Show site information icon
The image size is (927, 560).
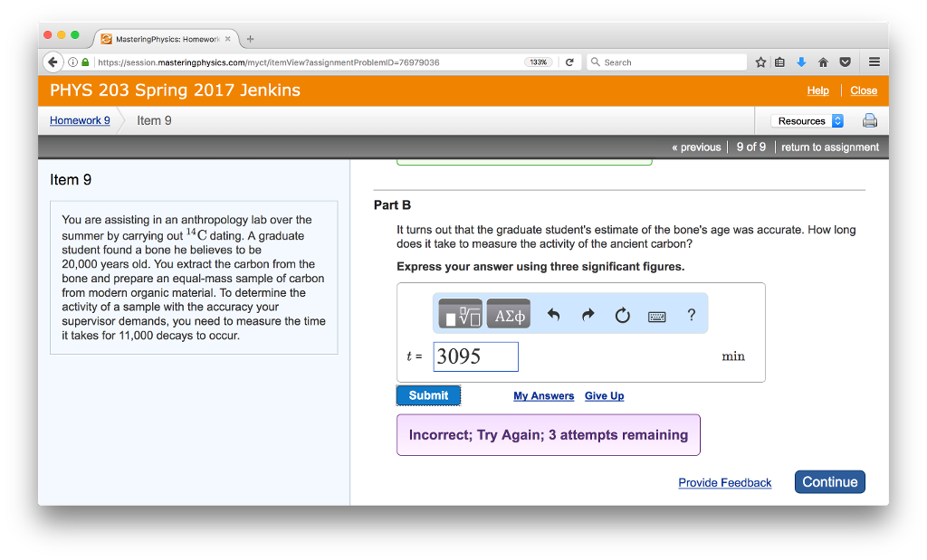click(x=72, y=62)
